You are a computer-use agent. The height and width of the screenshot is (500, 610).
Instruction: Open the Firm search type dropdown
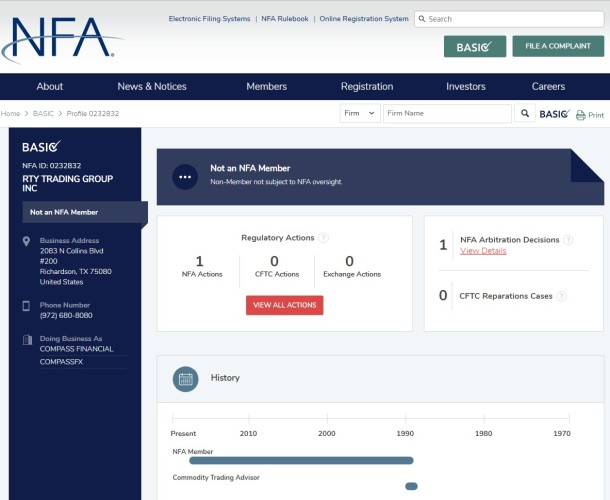(x=360, y=113)
